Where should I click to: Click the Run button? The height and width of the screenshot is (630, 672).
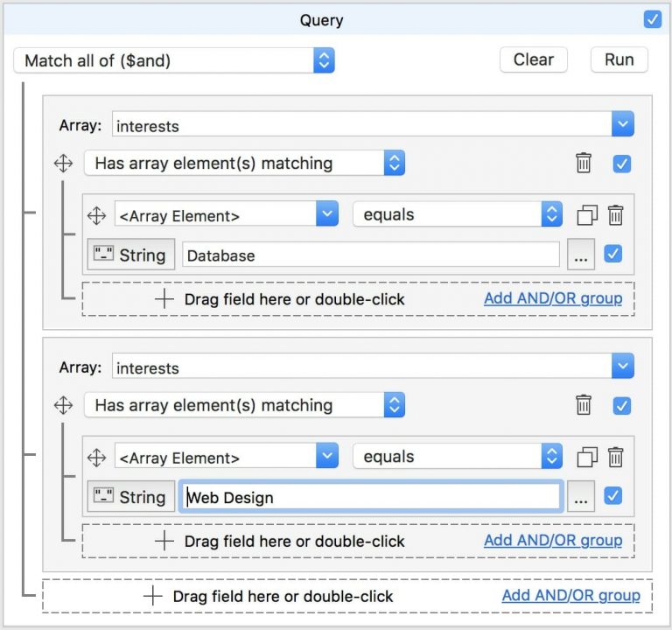[619, 59]
